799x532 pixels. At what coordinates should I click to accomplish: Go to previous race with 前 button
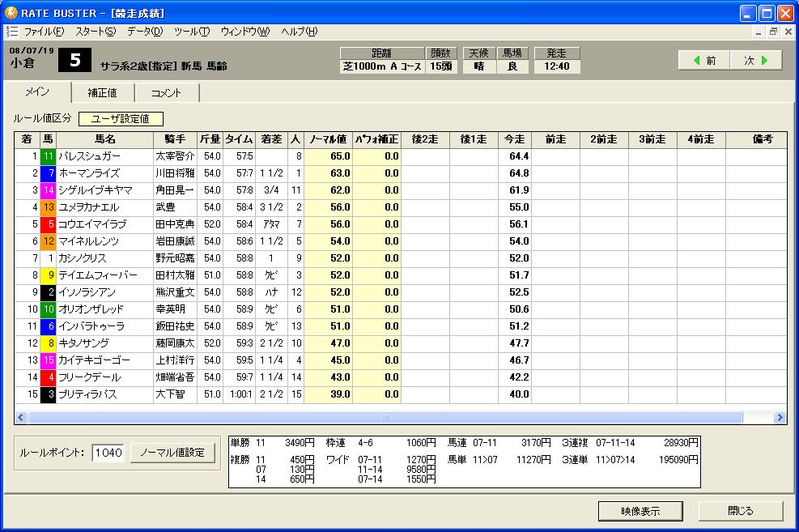coord(704,60)
